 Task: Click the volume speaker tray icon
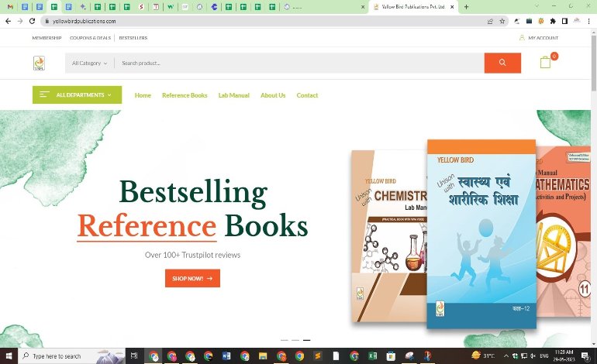[x=533, y=356]
